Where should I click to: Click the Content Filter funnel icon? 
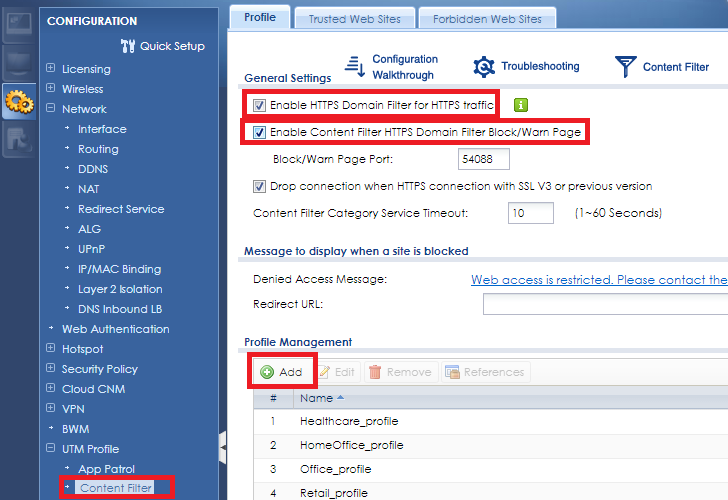pos(626,67)
